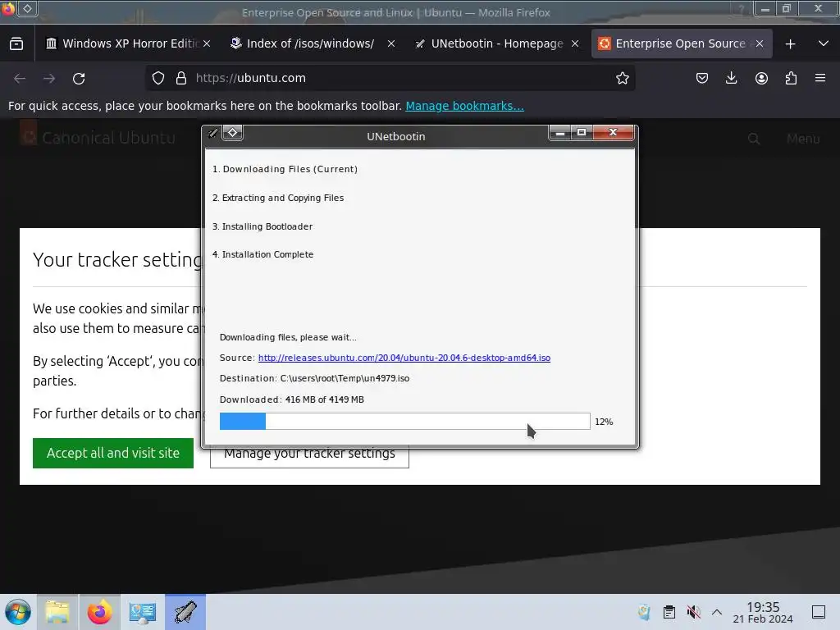
Task: Open the Ubuntu ISO source download link
Action: [x=404, y=358]
